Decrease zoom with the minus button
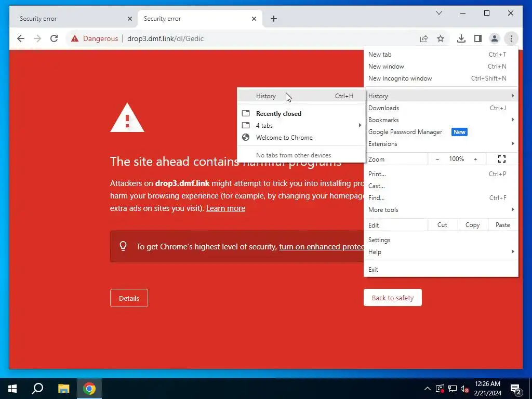Screen dimensions: 532x399 point(437,159)
